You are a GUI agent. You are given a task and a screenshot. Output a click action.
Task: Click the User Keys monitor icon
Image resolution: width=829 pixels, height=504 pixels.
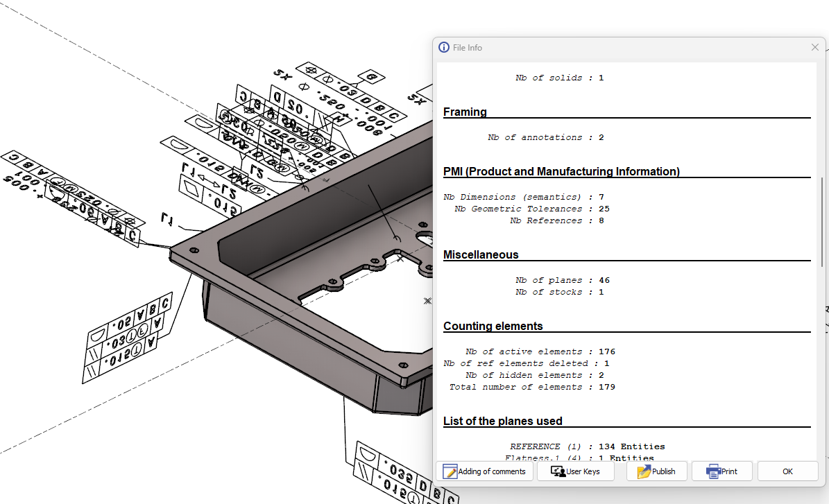coord(557,471)
